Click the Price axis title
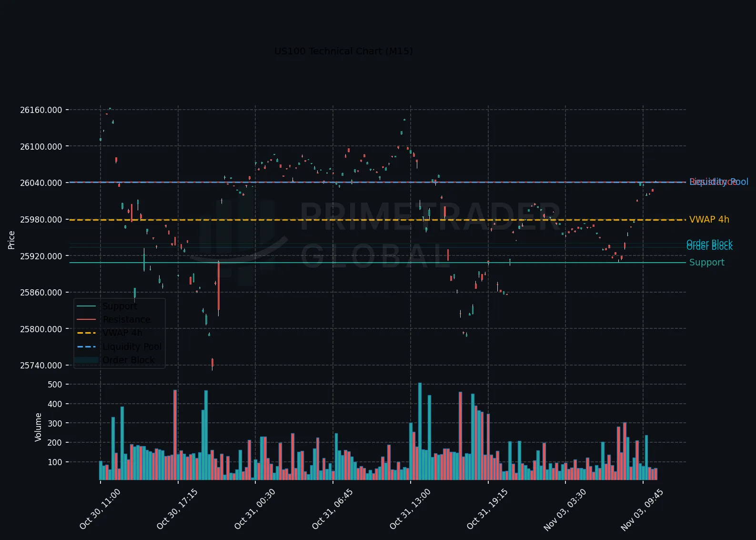Viewport: 756px width, 540px height. coord(11,240)
